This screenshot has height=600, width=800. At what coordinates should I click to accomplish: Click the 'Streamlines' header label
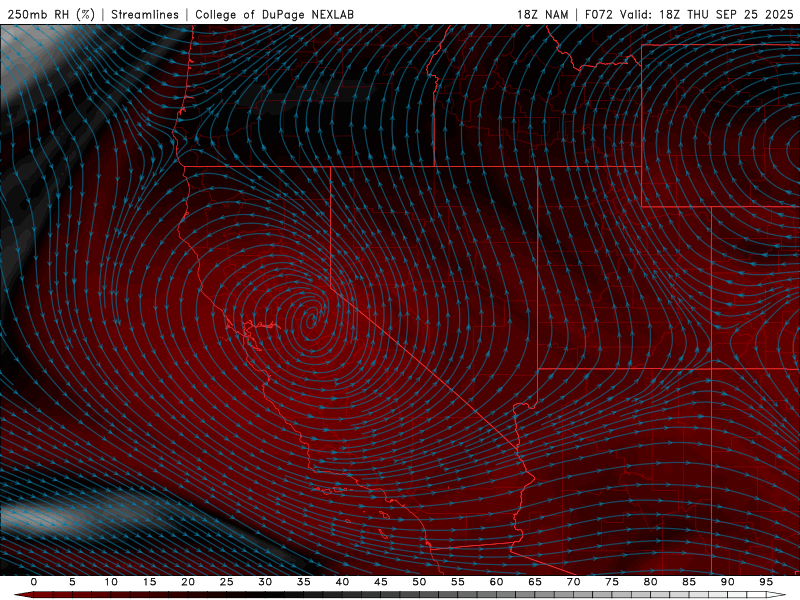145,14
